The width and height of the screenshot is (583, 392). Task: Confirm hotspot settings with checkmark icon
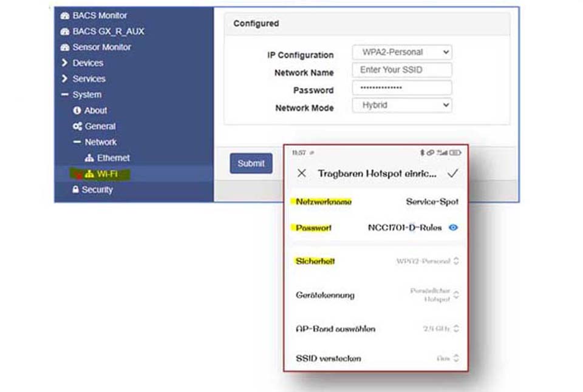452,174
